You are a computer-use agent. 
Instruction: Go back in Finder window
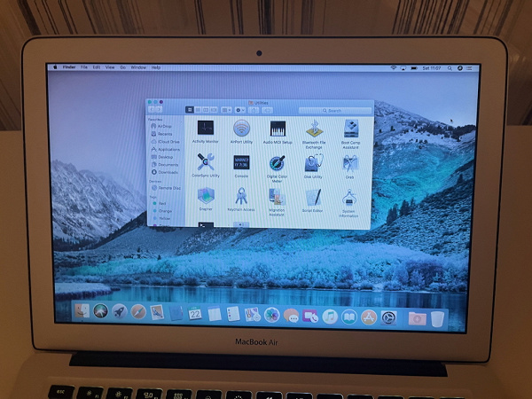(x=152, y=109)
